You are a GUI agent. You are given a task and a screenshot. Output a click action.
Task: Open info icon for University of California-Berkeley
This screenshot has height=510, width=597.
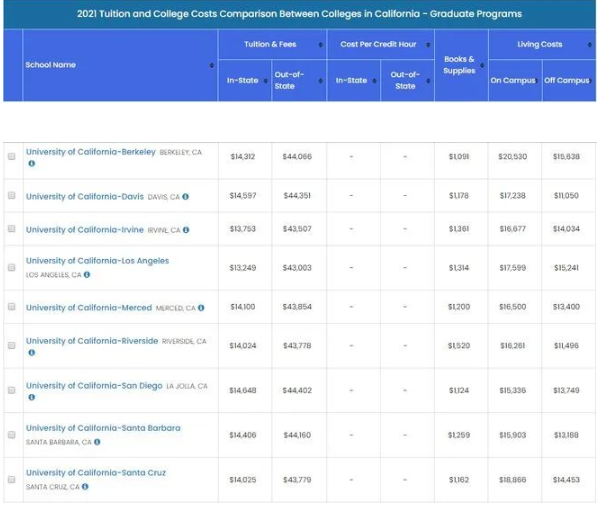pyautogui.click(x=32, y=163)
